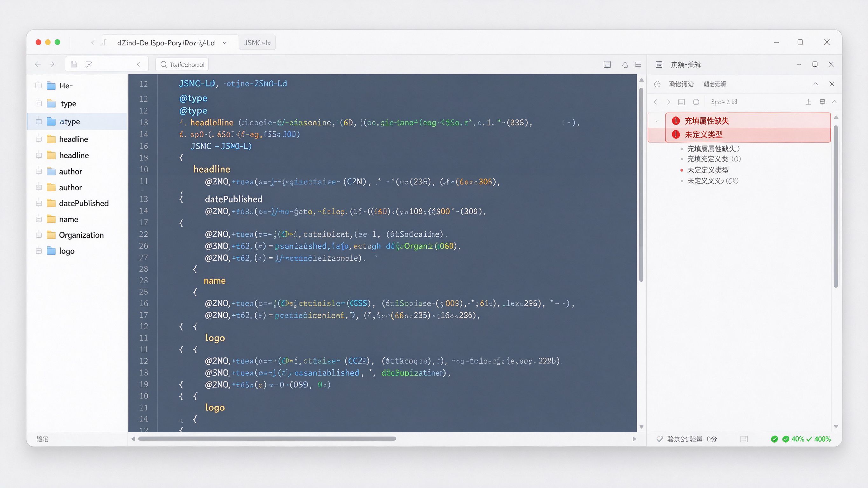Toggle the checkbox beside the name folder
Screen dimensions: 868x488
pyautogui.click(x=39, y=219)
